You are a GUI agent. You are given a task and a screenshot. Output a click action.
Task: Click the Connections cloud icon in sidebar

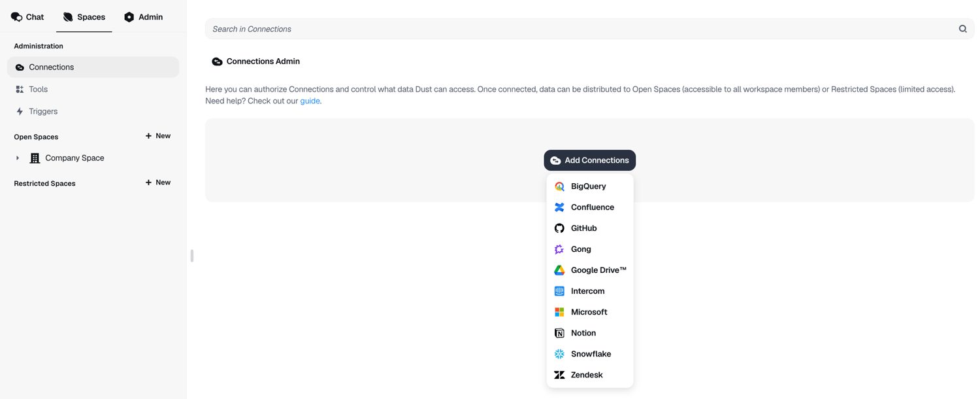20,67
